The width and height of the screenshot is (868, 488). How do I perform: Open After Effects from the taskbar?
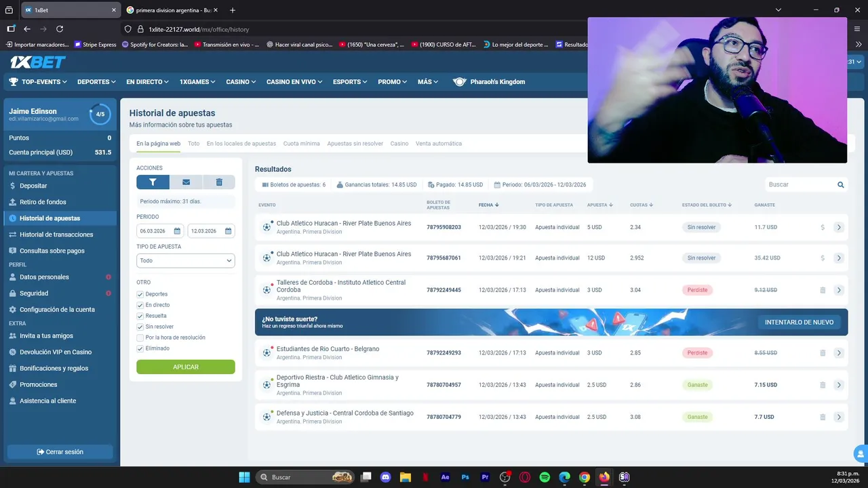click(446, 477)
